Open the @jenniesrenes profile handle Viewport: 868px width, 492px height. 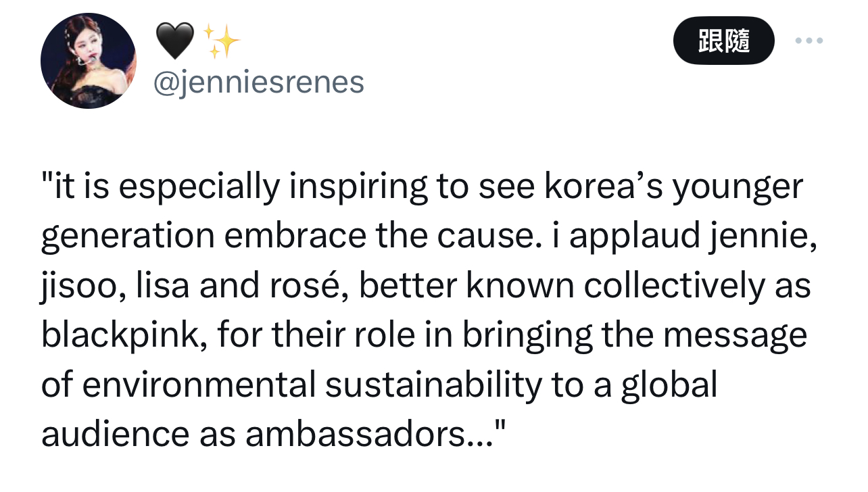(x=260, y=83)
